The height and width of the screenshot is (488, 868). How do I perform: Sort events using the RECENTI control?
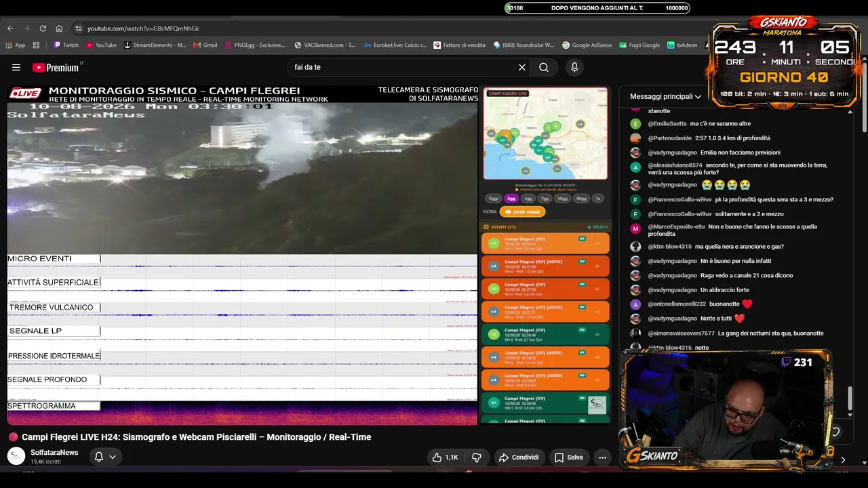coord(597,227)
